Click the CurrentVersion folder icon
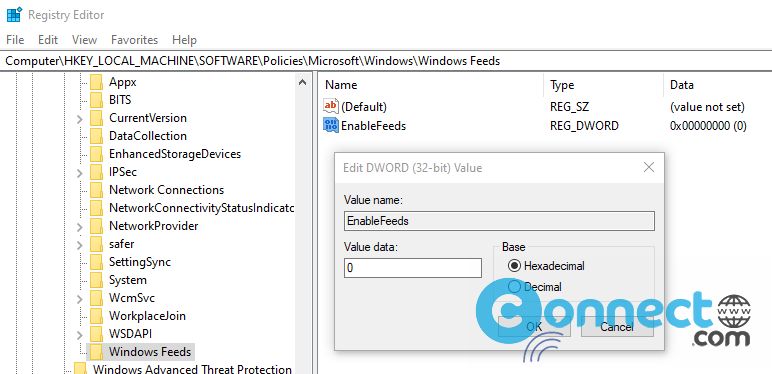 point(96,118)
